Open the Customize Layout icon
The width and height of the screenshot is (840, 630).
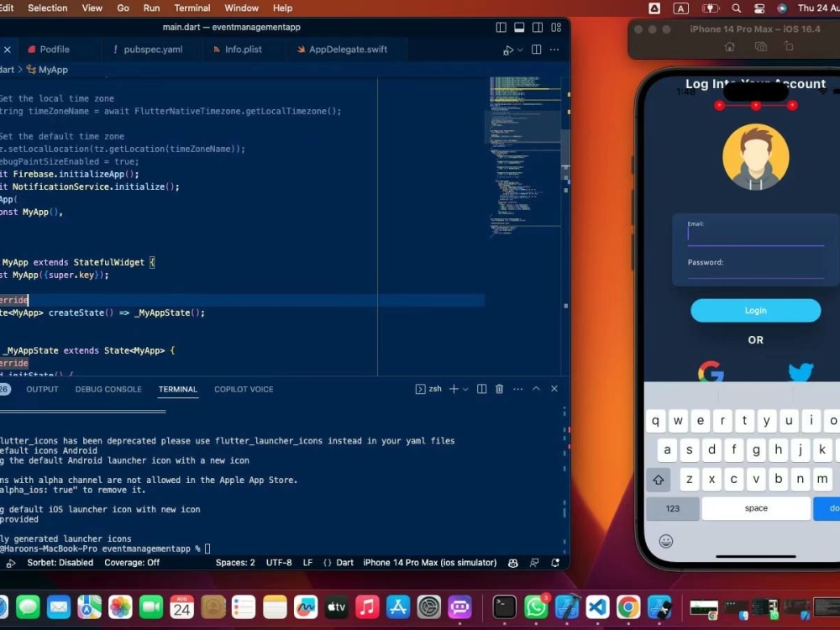pos(554,27)
